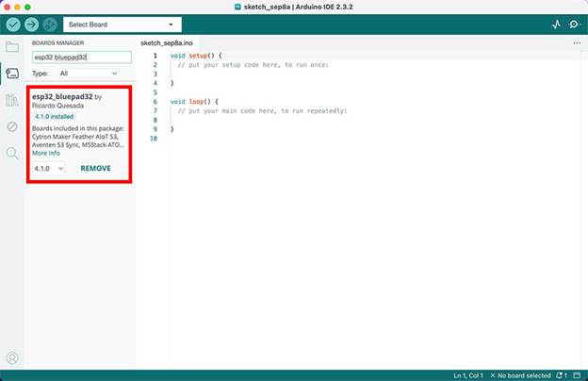Screen dimensions: 588x381
Task: Click the Upload arrow button
Action: click(x=31, y=24)
